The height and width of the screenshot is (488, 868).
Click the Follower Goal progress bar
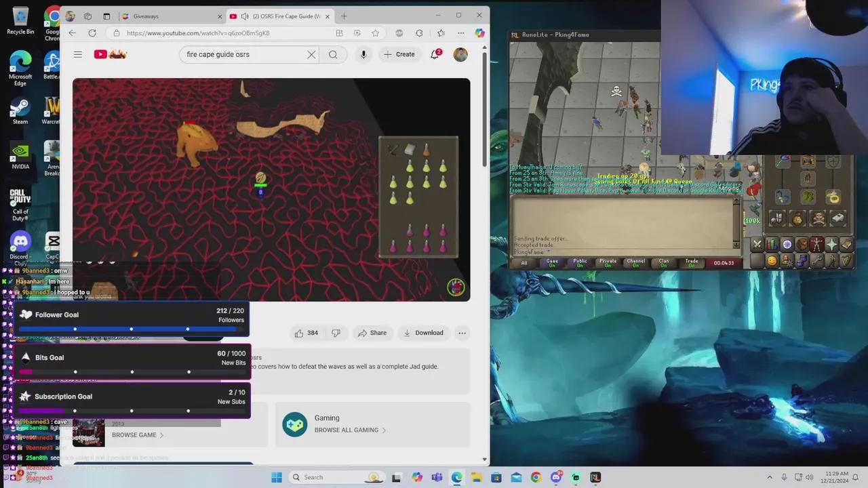coord(131,329)
